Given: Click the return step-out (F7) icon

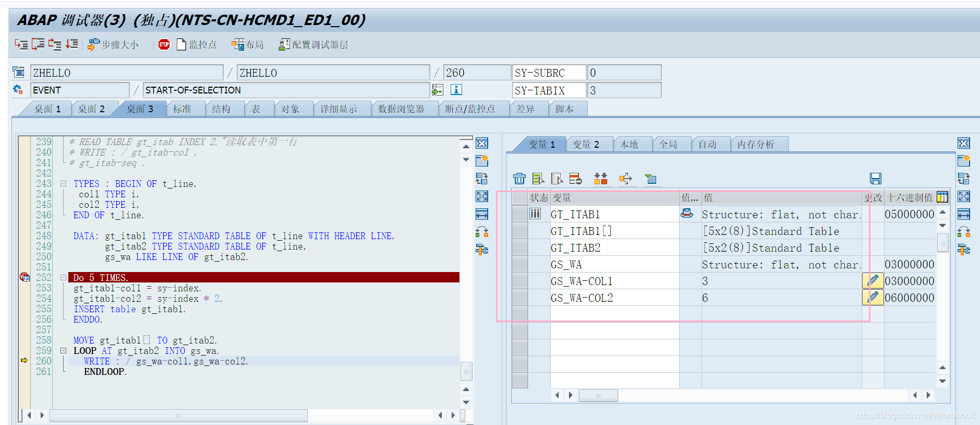Looking at the screenshot, I should click(x=55, y=44).
